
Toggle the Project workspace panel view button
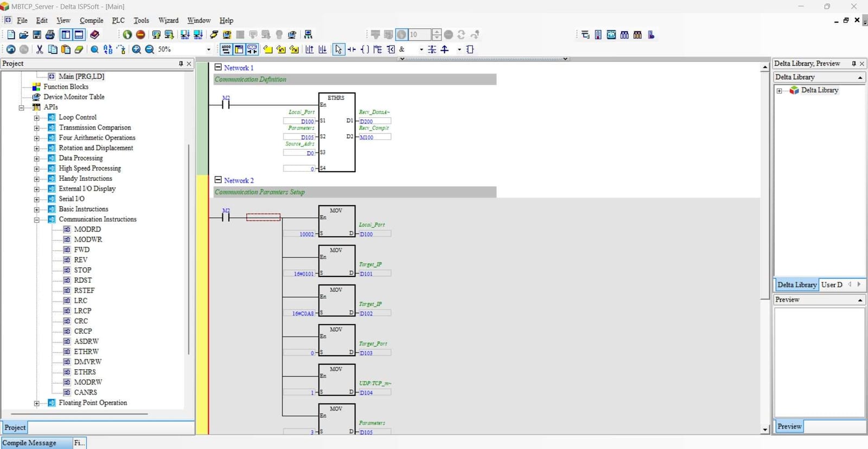(x=66, y=35)
